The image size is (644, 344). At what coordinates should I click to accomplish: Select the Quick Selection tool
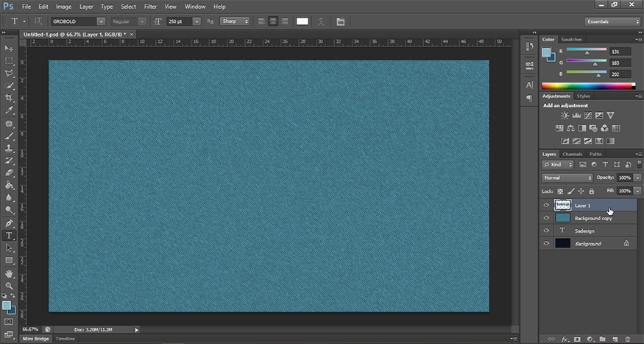[x=9, y=85]
